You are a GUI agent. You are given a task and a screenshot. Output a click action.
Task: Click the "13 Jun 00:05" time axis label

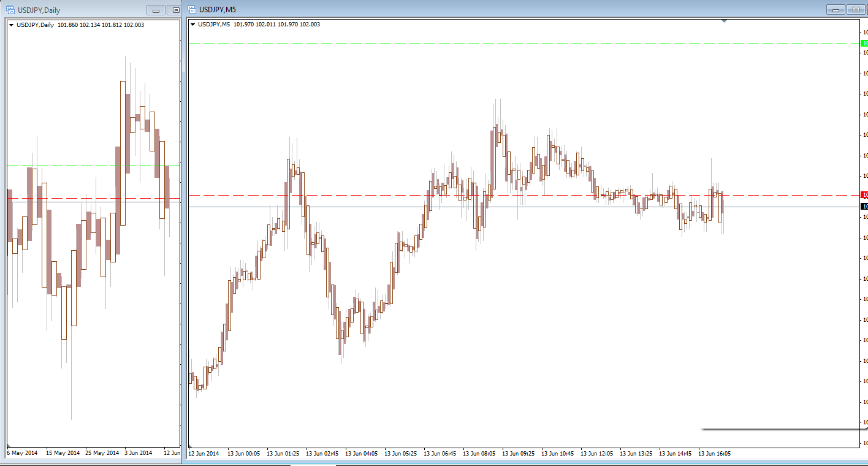pyautogui.click(x=243, y=454)
